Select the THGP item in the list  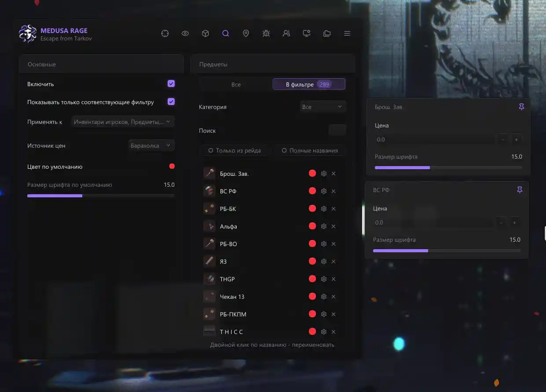click(x=227, y=279)
